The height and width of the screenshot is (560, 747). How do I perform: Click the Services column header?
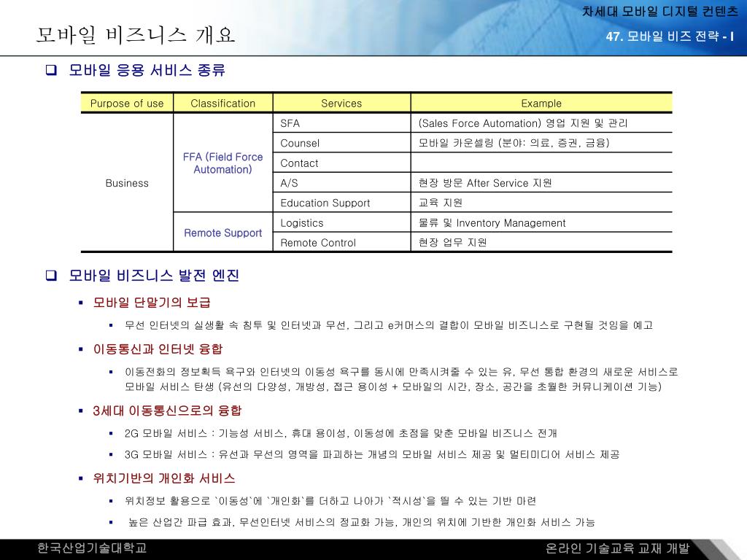pyautogui.click(x=341, y=104)
